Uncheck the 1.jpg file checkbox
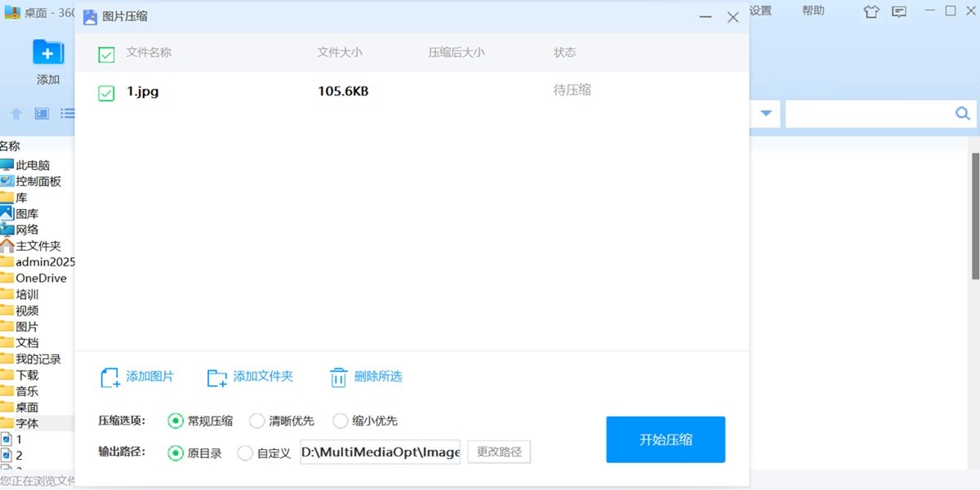 [x=105, y=92]
